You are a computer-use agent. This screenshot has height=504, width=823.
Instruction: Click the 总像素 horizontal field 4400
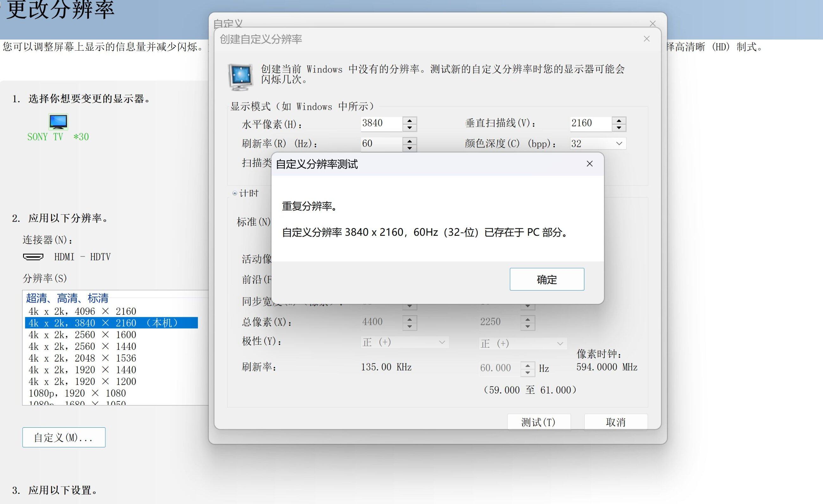pos(381,322)
